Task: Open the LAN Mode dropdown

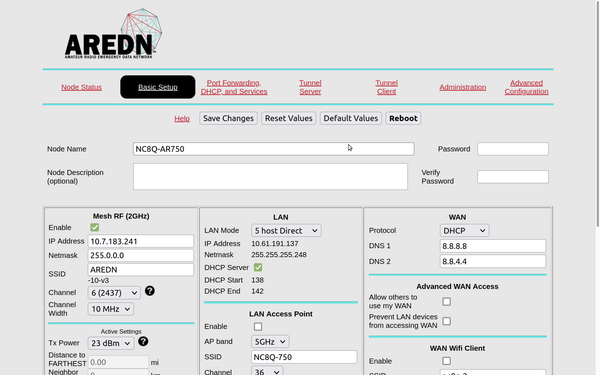Action: pyautogui.click(x=286, y=230)
